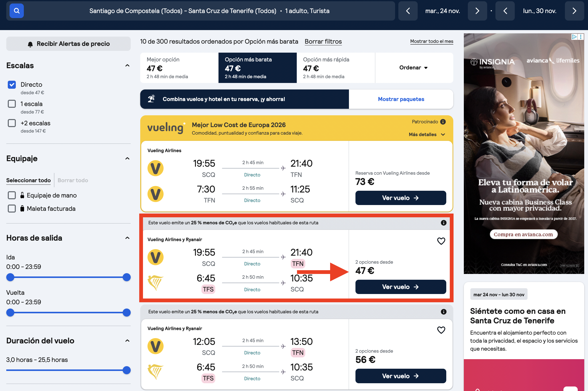Click the Ida left slider handle

[x=10, y=277]
